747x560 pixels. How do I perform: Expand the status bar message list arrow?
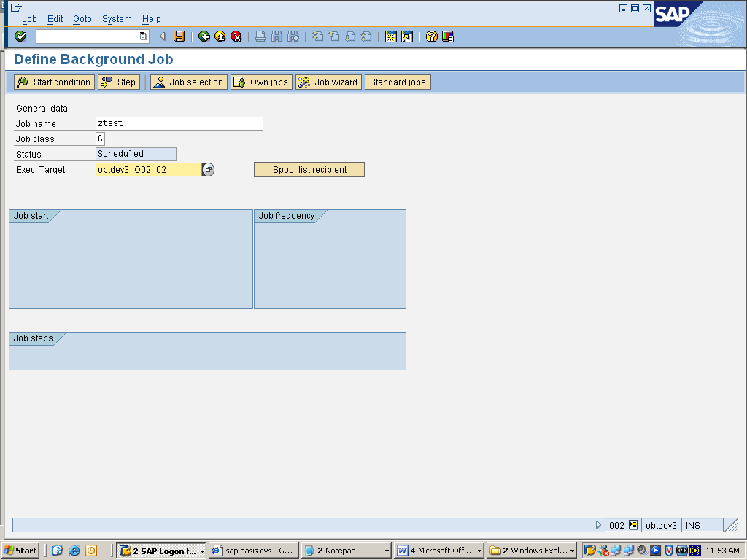(598, 525)
